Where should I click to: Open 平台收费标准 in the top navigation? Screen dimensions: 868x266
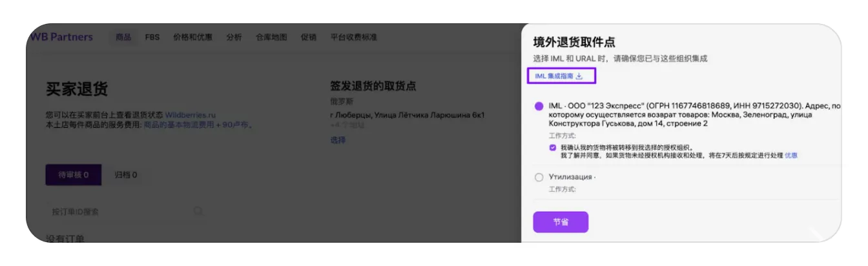tap(354, 37)
